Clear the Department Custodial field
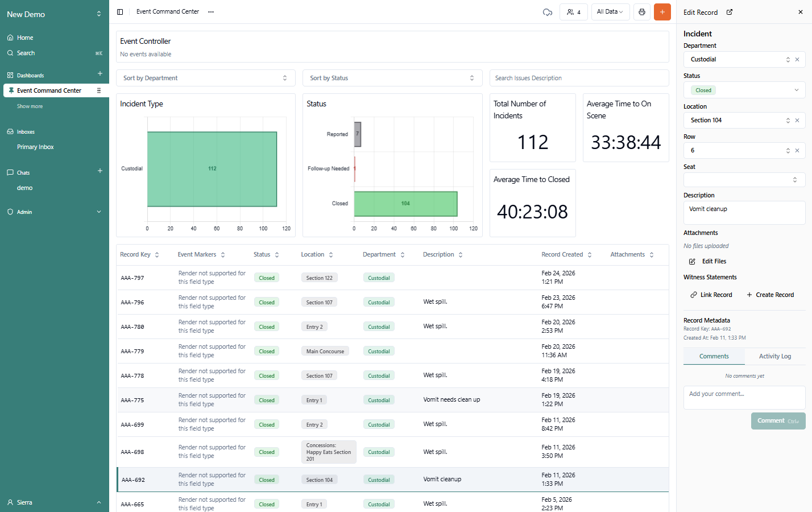The image size is (812, 512). (x=797, y=60)
